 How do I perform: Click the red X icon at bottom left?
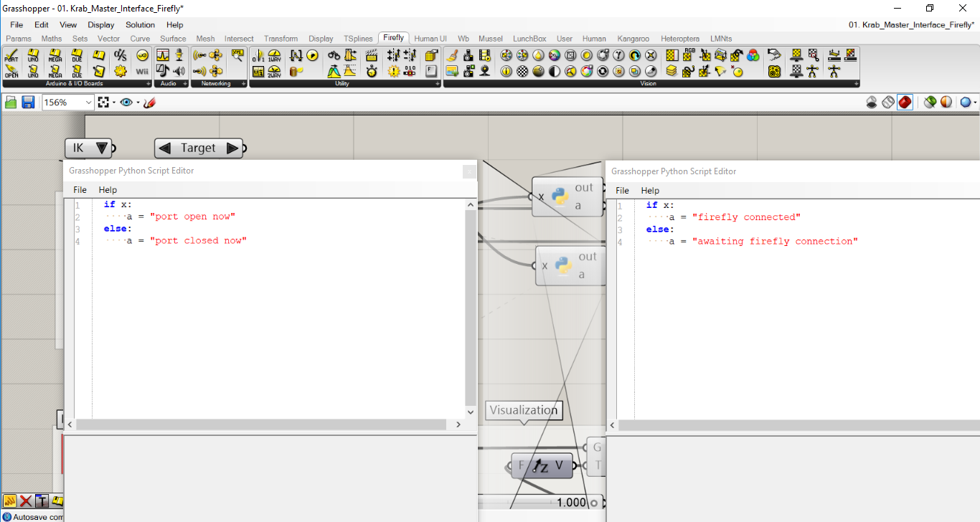26,500
